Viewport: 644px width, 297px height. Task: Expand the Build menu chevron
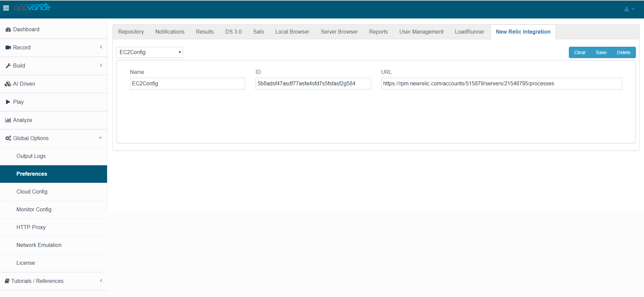(101, 65)
